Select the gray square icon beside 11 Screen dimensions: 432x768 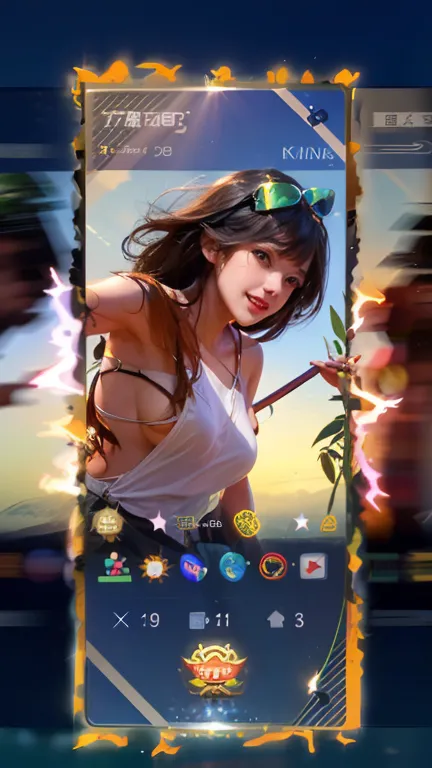click(196, 621)
